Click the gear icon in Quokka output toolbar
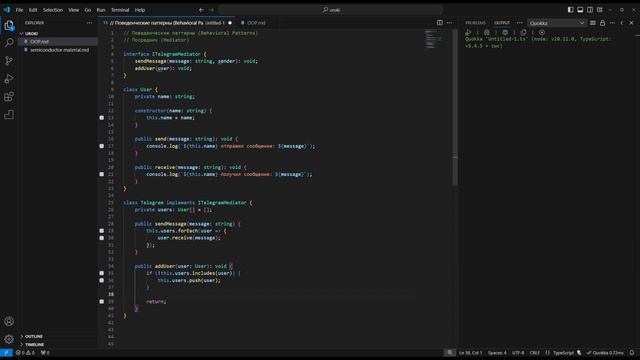Viewport: 640px width, 360px height. click(487, 32)
